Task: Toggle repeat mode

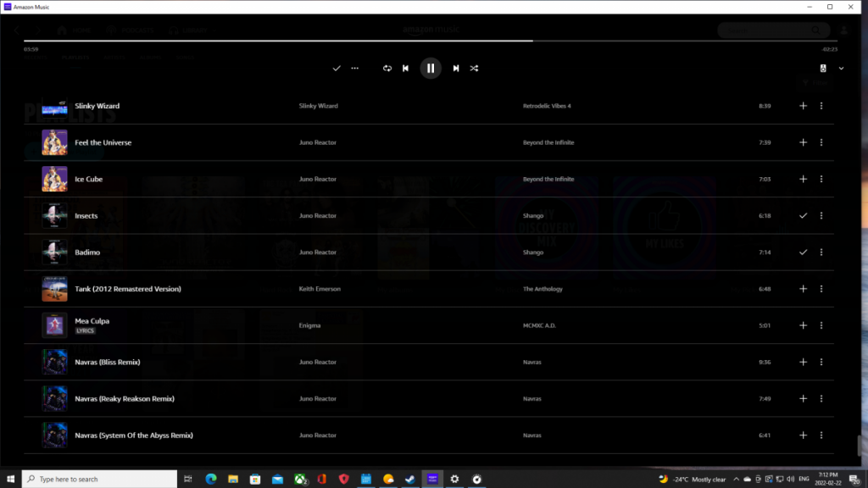Action: tap(387, 68)
